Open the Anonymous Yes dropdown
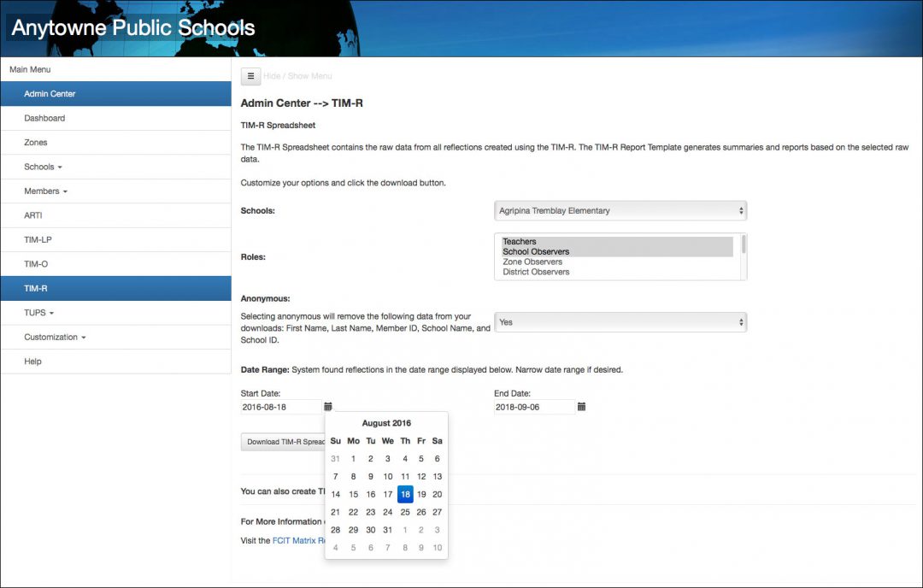 [620, 322]
